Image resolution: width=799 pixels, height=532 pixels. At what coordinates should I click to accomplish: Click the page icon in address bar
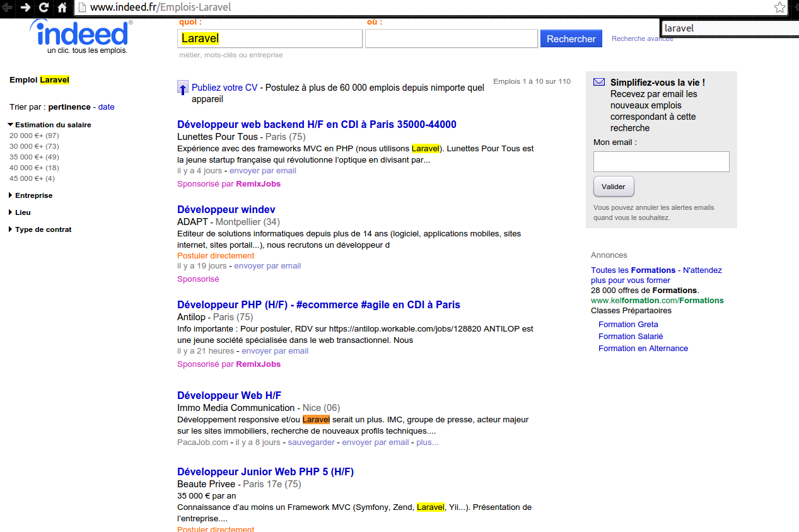(82, 8)
